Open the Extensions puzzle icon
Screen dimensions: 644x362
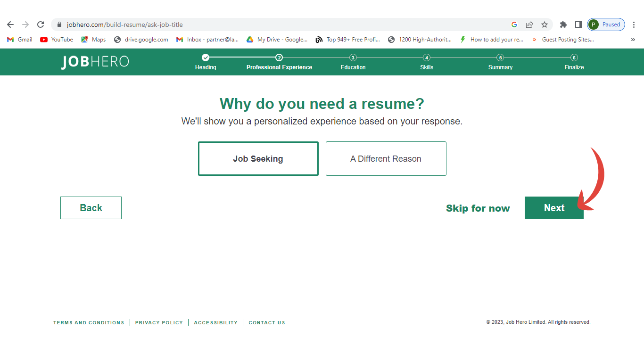tap(563, 25)
